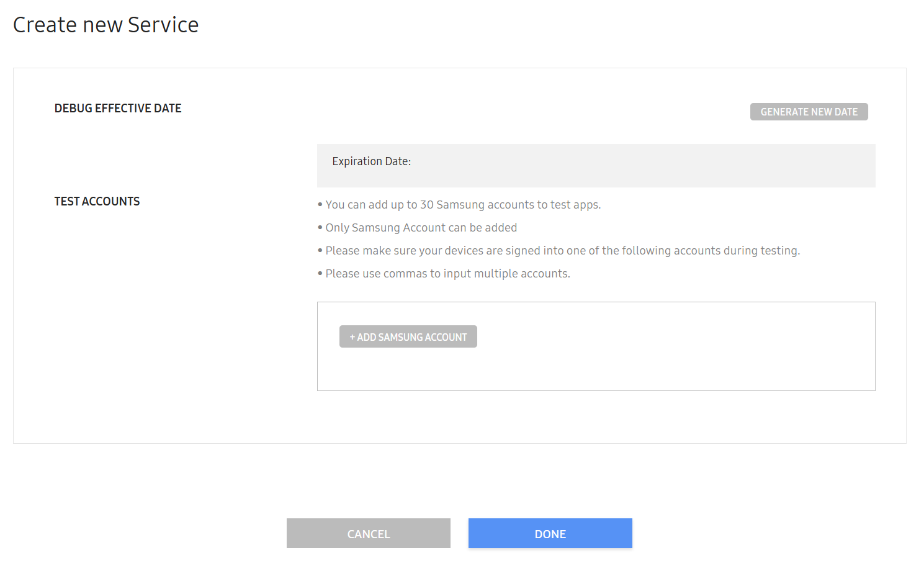Click the bullet before the commas note
The image size is (924, 581).
[x=320, y=274]
